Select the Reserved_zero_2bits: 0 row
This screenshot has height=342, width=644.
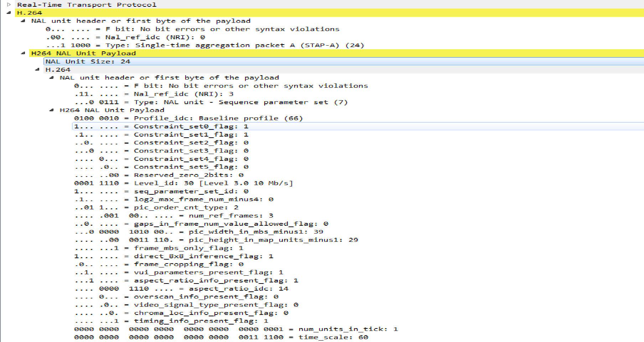159,175
